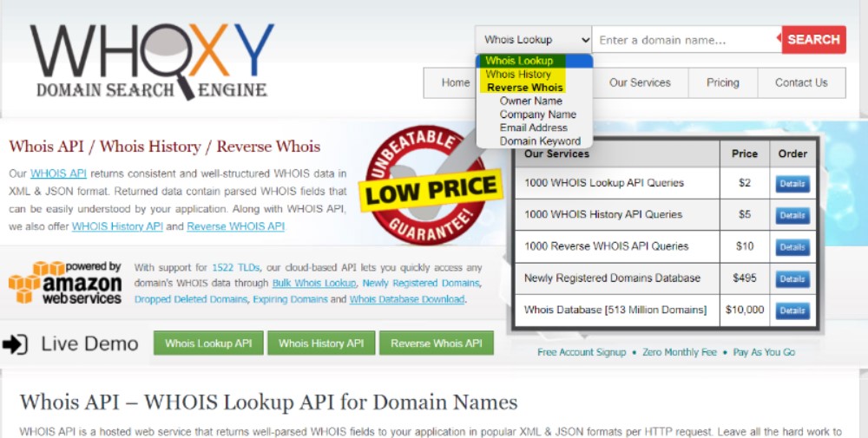Follow the Reverse WHOIS API link
This screenshot has height=438, width=868.
coord(236,226)
